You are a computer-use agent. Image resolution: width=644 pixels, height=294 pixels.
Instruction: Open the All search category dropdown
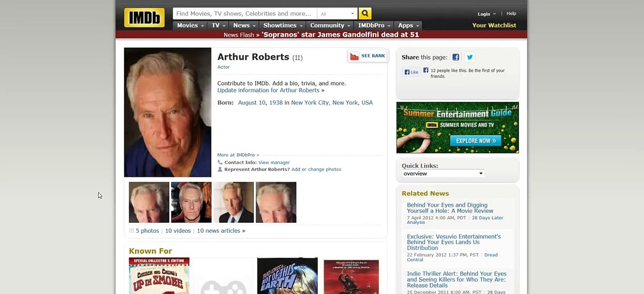[x=337, y=13]
